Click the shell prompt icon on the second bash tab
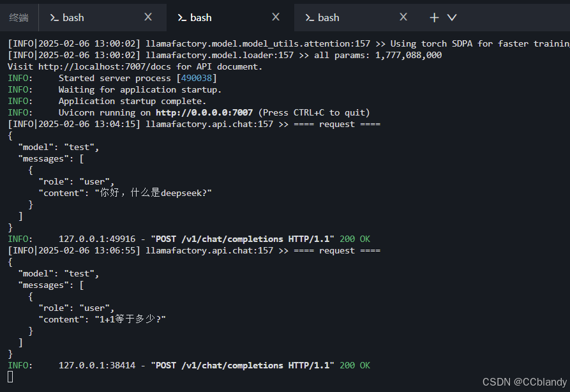 [x=182, y=17]
